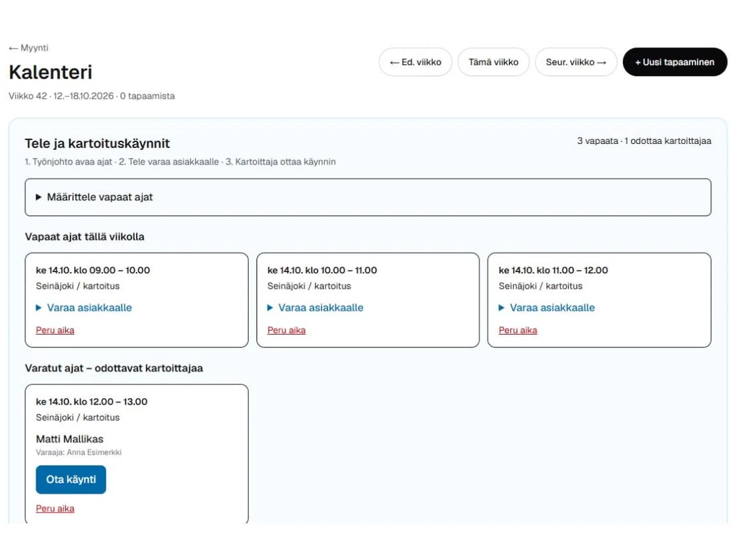This screenshot has height=560, width=747.
Task: Go back via the Myynti link
Action: pyautogui.click(x=29, y=48)
